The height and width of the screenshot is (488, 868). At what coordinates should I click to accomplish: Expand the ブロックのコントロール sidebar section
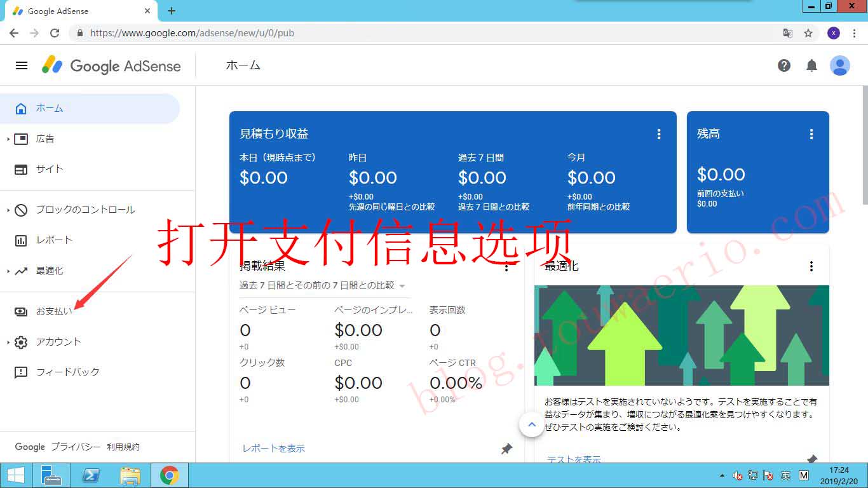[8, 210]
